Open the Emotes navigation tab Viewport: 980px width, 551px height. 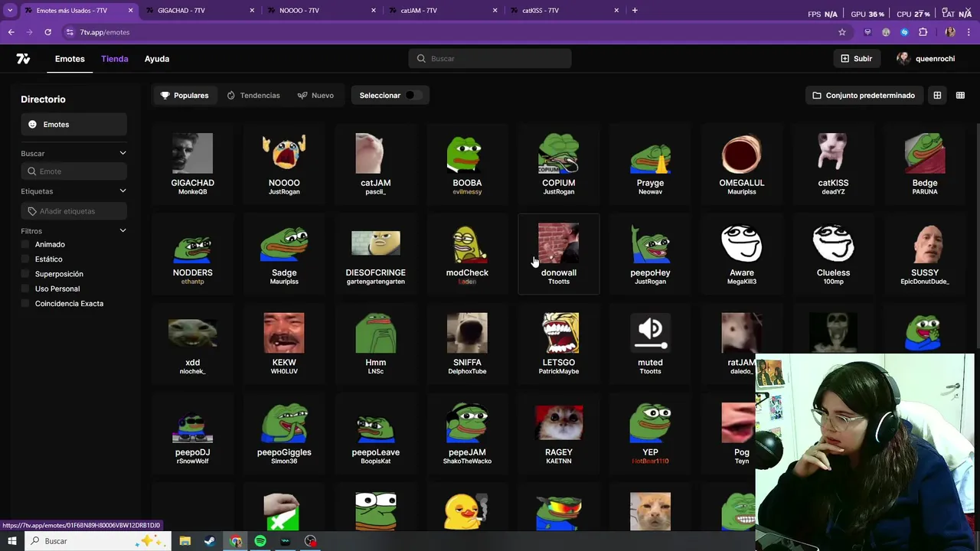pyautogui.click(x=70, y=59)
